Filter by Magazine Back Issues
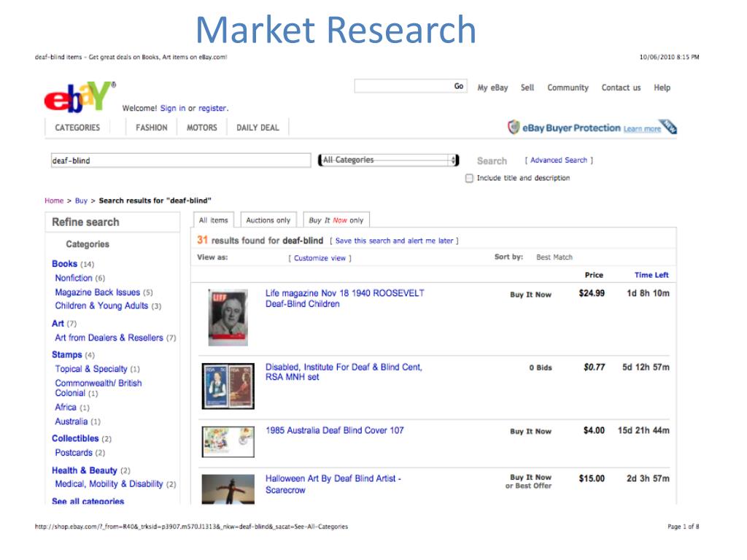Viewport: 747px width, 560px height. [x=97, y=292]
